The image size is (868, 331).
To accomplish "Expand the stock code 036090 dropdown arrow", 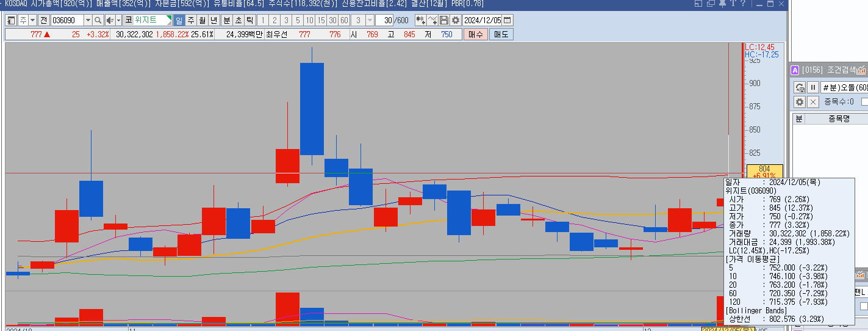I will (88, 20).
